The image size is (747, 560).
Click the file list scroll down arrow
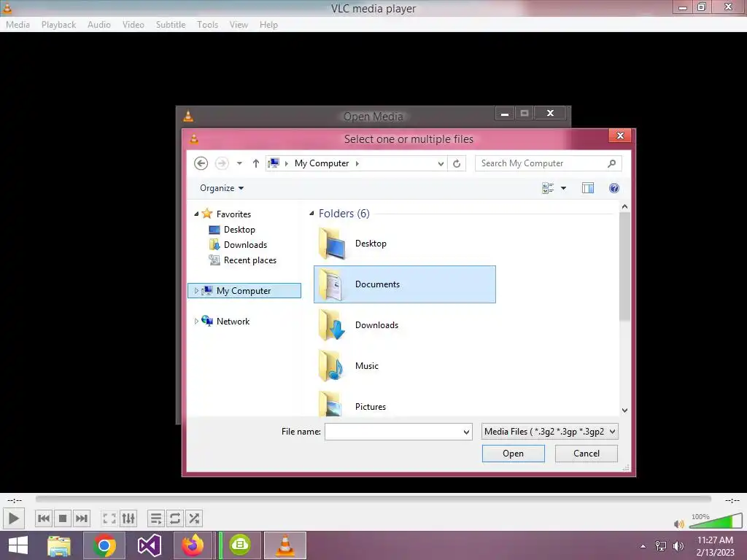624,411
